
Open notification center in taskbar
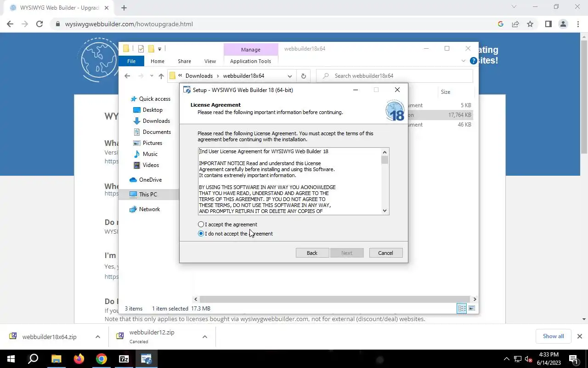[x=573, y=359]
